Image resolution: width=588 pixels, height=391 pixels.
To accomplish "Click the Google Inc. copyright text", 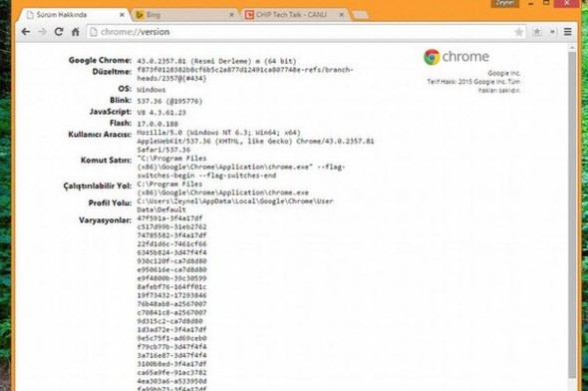I will 473,82.
